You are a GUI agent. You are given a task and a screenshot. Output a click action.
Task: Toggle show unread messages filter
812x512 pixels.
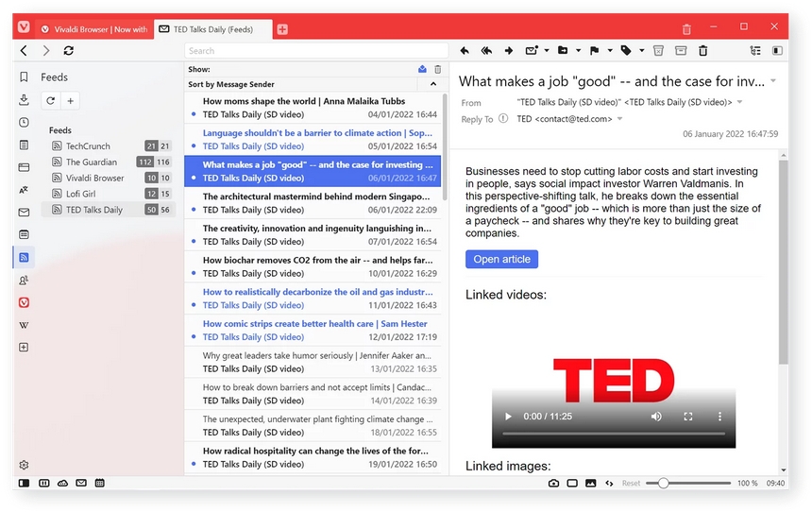tap(422, 70)
